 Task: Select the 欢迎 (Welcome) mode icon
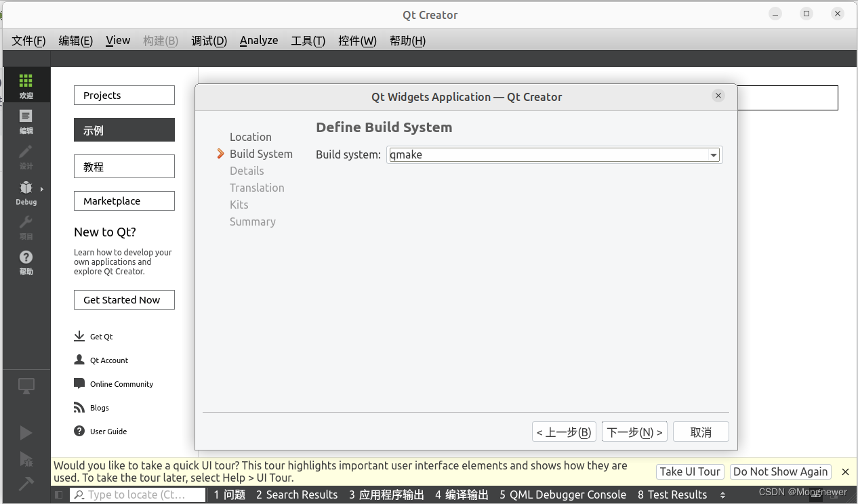(x=26, y=85)
